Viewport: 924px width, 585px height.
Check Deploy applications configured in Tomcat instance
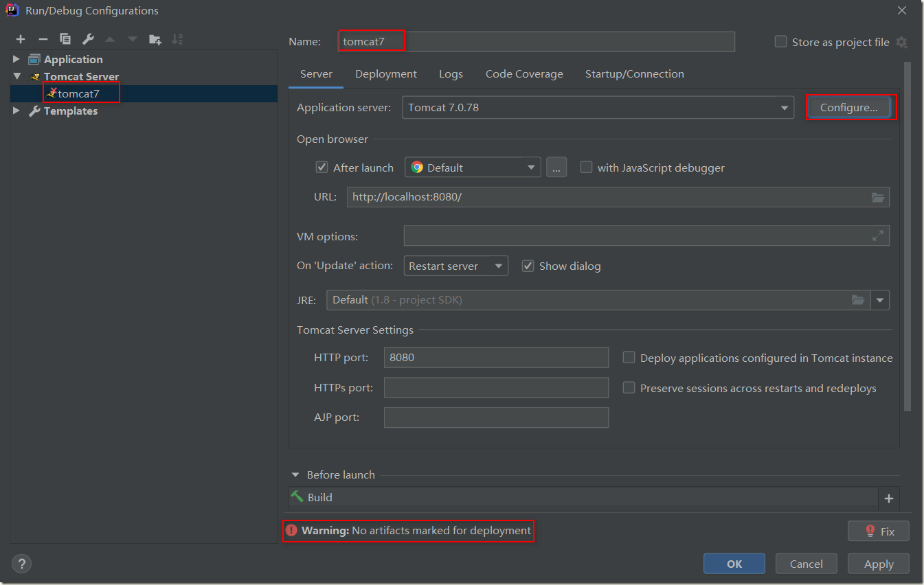coord(629,357)
